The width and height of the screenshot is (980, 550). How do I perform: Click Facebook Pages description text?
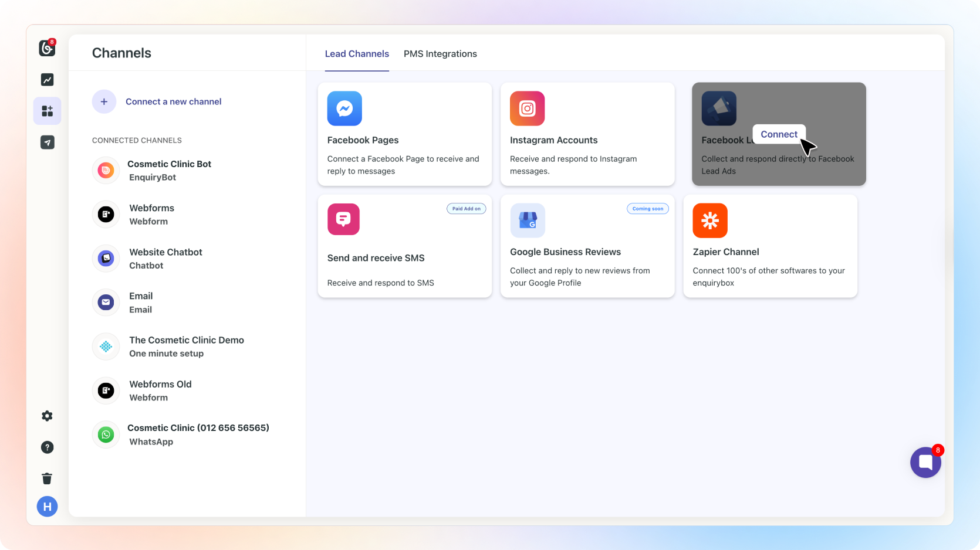coord(403,165)
